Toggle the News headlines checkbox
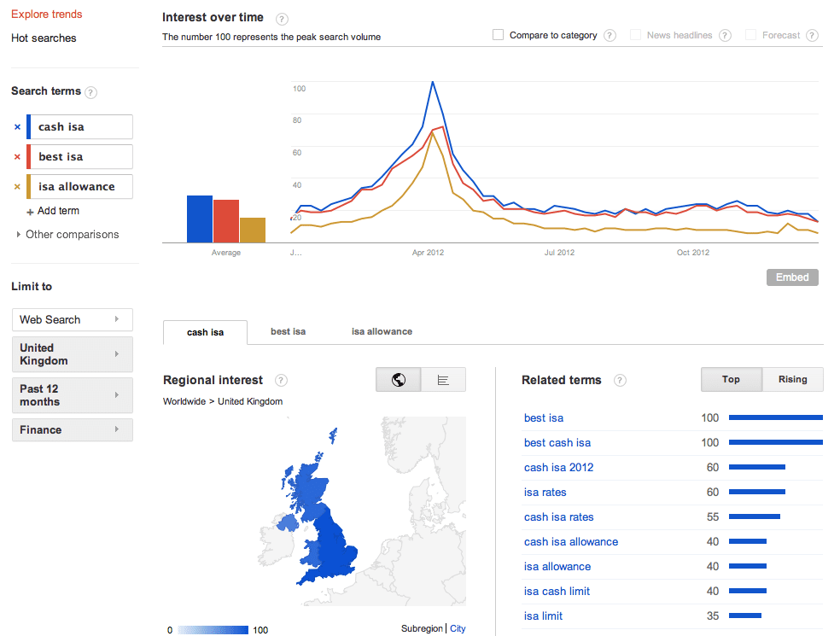Screen dimensions: 840x636 pos(635,35)
